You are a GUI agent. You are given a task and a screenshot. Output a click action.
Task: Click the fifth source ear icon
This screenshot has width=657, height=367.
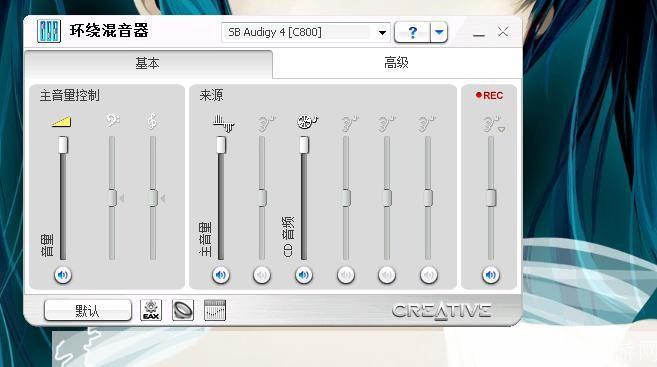(387, 124)
